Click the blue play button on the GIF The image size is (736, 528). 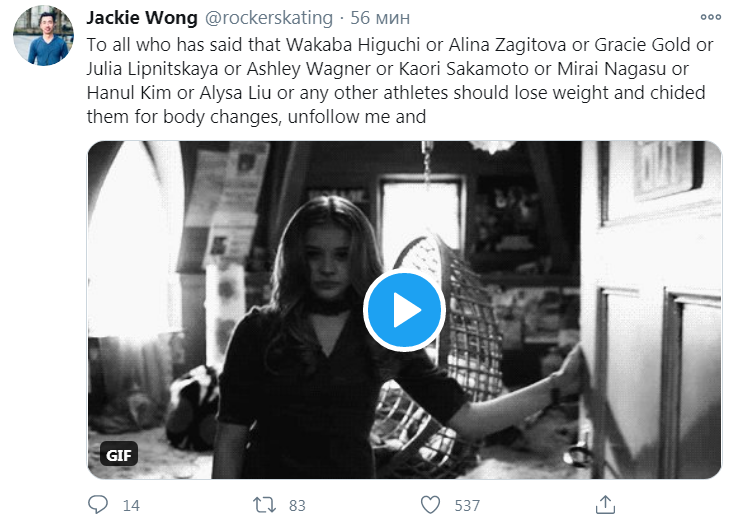(404, 310)
